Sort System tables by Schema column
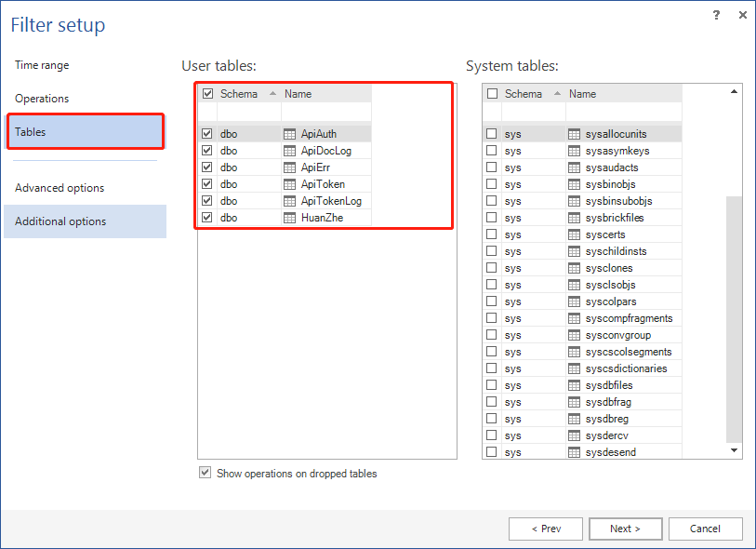 (x=533, y=94)
